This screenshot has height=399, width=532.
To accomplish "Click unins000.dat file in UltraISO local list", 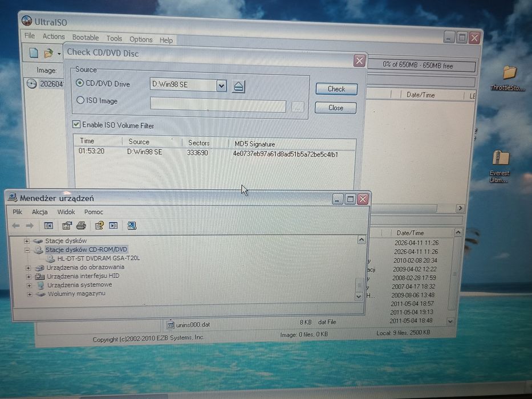I will coord(193,325).
